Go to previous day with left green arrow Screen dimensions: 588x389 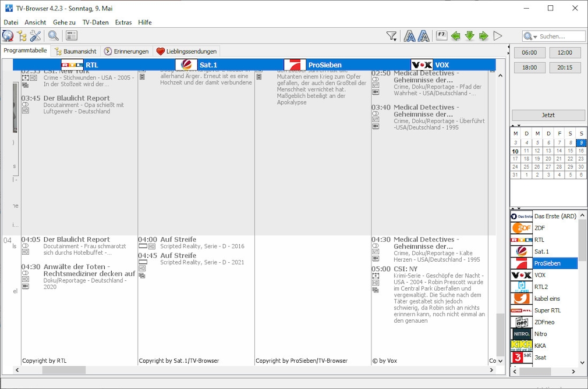click(x=456, y=36)
